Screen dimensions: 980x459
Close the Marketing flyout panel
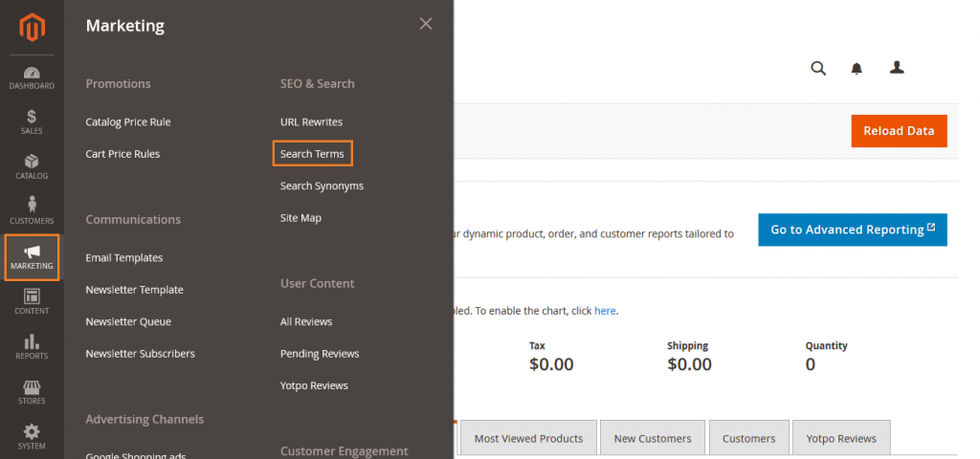tap(426, 24)
